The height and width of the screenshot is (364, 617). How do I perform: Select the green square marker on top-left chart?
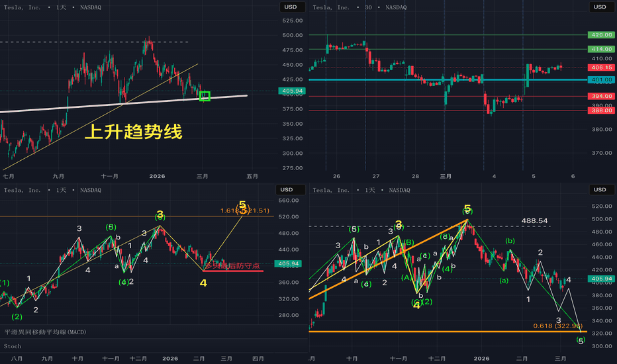(x=205, y=96)
